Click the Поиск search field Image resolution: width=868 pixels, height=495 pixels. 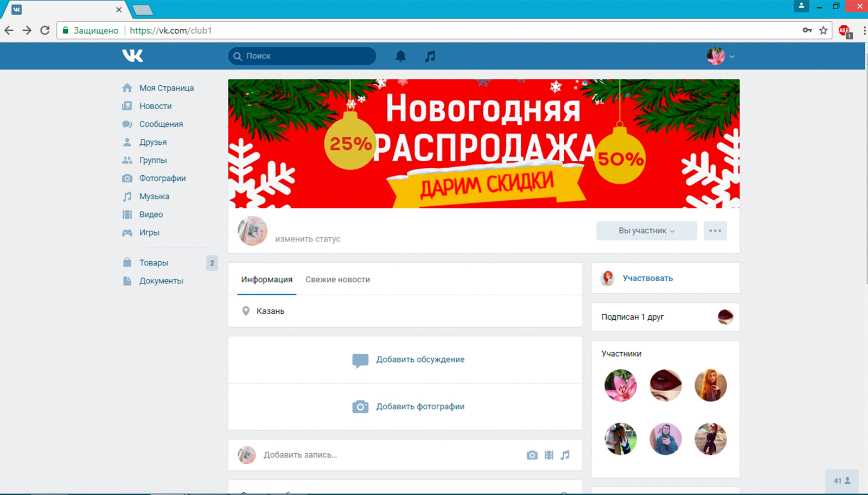tap(302, 56)
